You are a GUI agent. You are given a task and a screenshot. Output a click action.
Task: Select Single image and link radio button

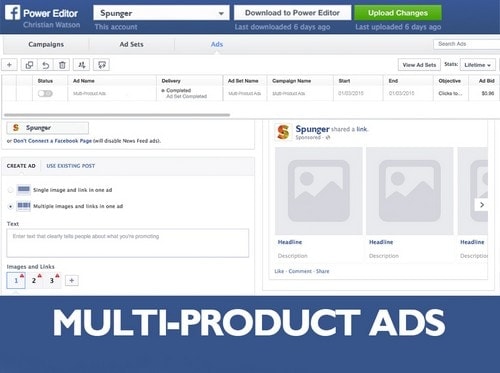coord(10,190)
